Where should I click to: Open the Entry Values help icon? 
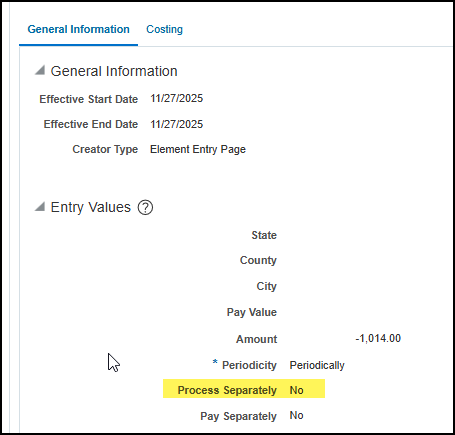[145, 207]
